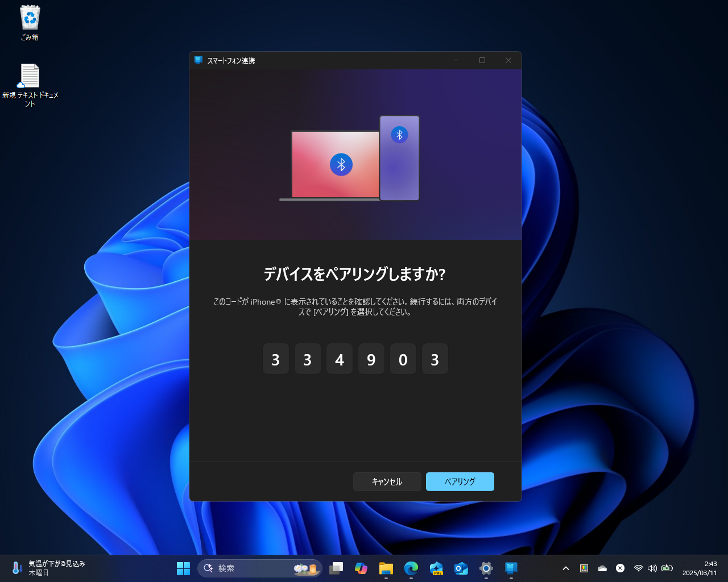Open File Explorer from the taskbar
The image size is (728, 582).
click(386, 568)
